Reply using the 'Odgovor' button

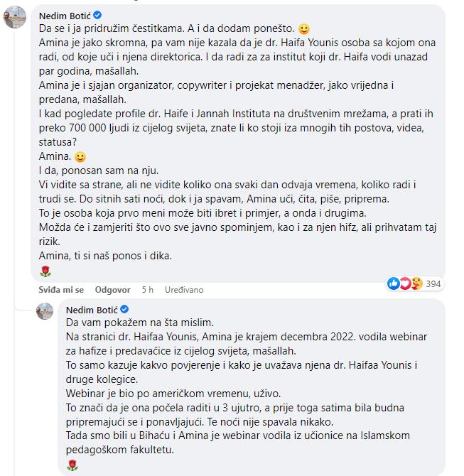tap(113, 290)
